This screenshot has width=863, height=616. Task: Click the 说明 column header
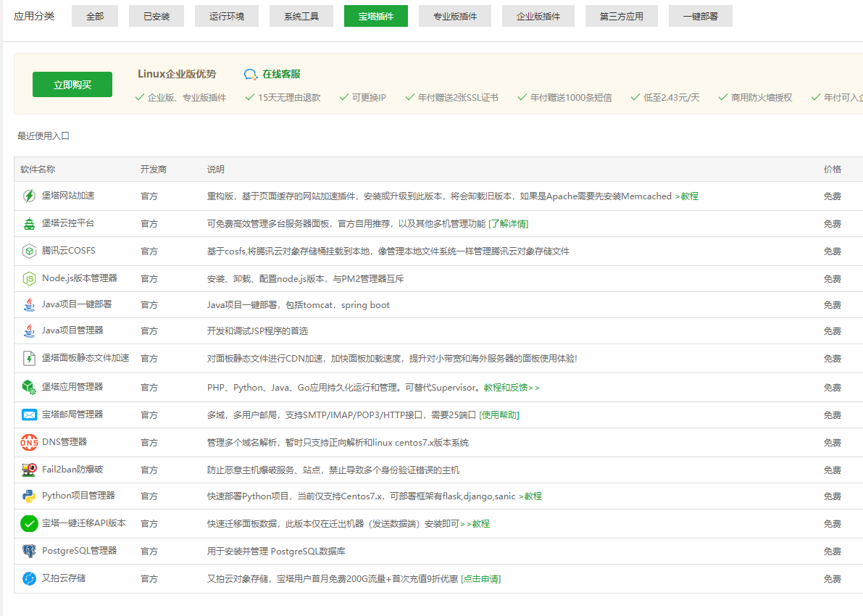216,169
